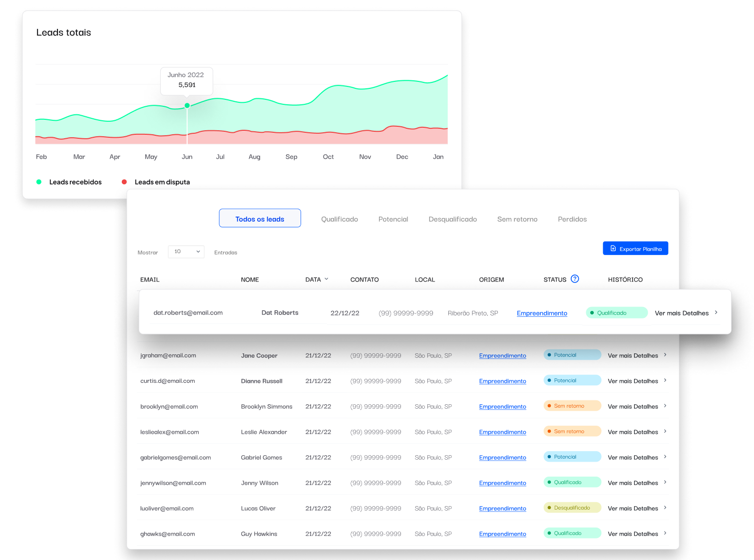Click the green Leads recebidos legend dot
Image resolution: width=754 pixels, height=560 pixels.
click(39, 182)
